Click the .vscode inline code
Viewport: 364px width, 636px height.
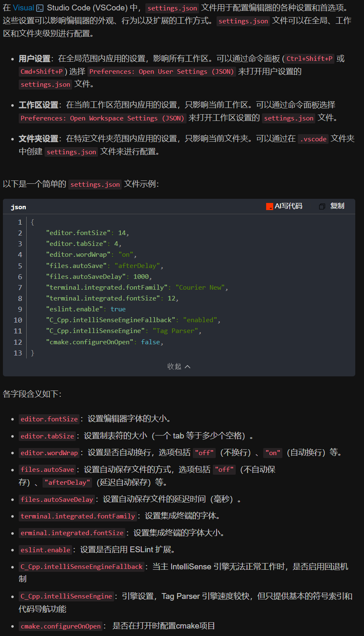[x=313, y=139]
